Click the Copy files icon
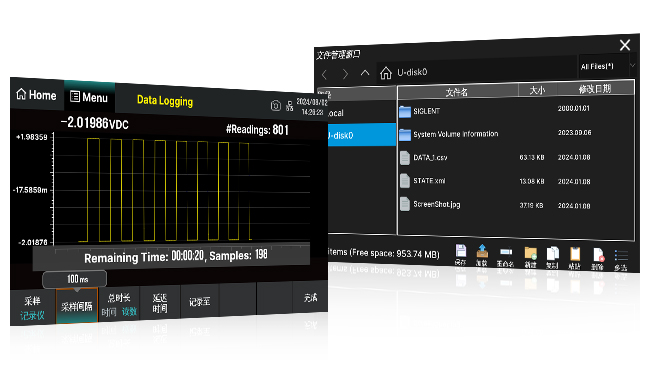650x380 pixels. click(x=553, y=253)
